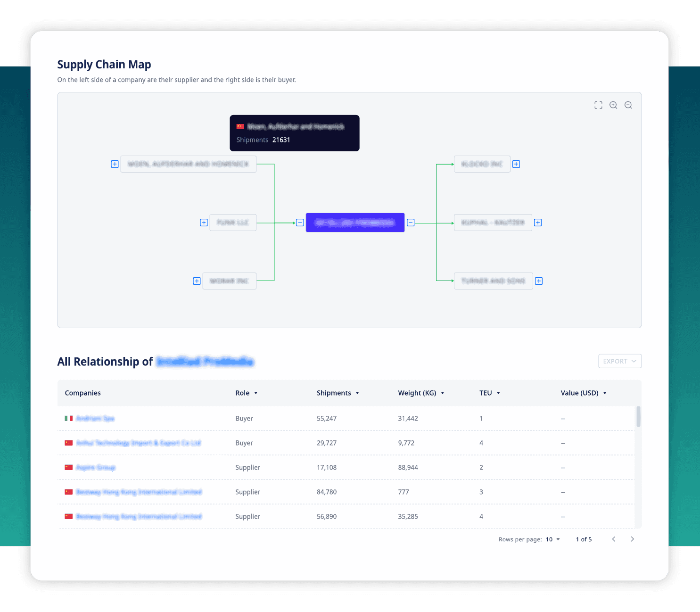Image resolution: width=700 pixels, height=612 pixels.
Task: Click the Supply Chain Map heading
Action: (104, 65)
